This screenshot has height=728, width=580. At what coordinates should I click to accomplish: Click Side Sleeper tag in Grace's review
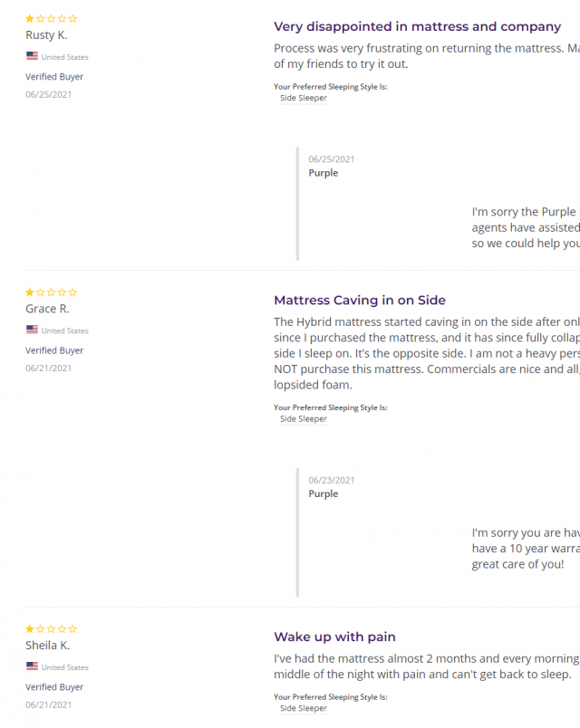click(304, 419)
